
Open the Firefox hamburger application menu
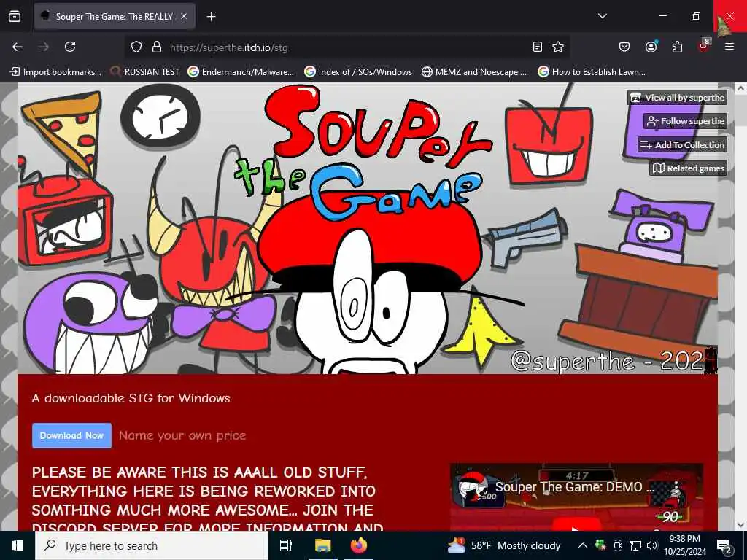coord(729,47)
